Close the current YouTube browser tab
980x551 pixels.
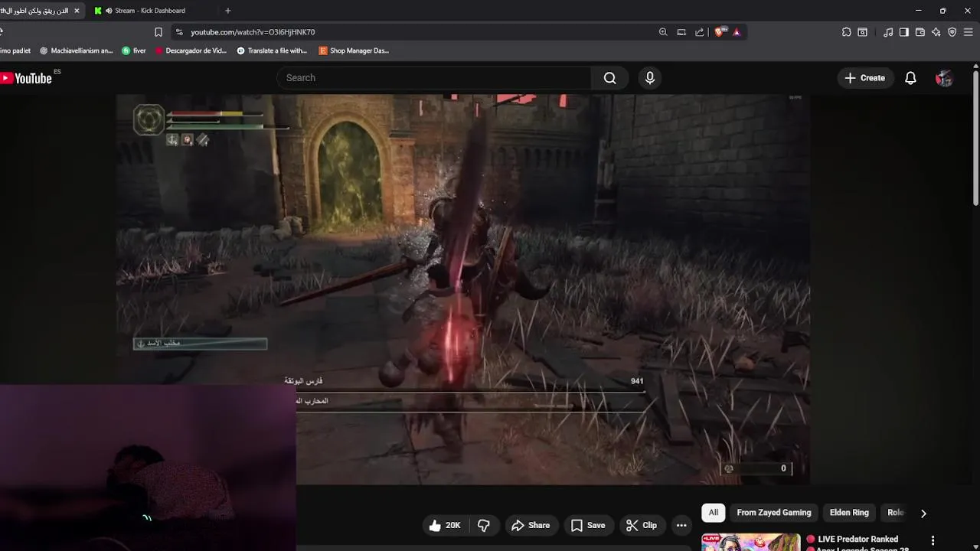(77, 11)
